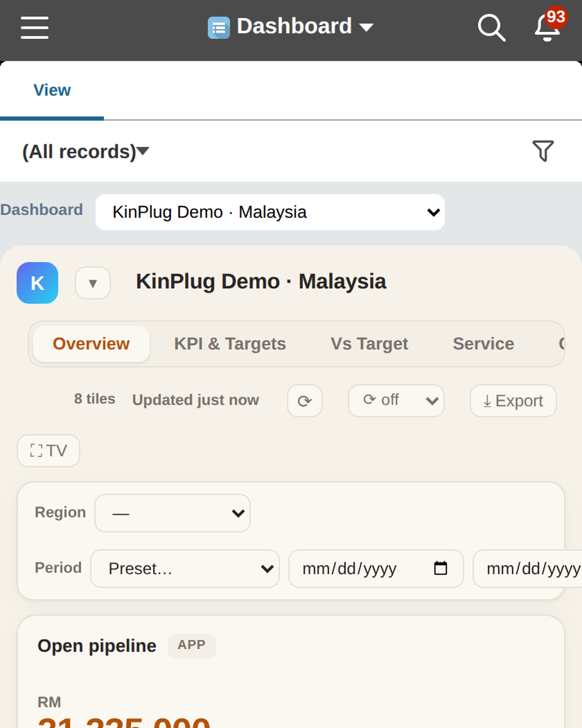Open the filter funnel icon
582x728 pixels.
(x=543, y=151)
